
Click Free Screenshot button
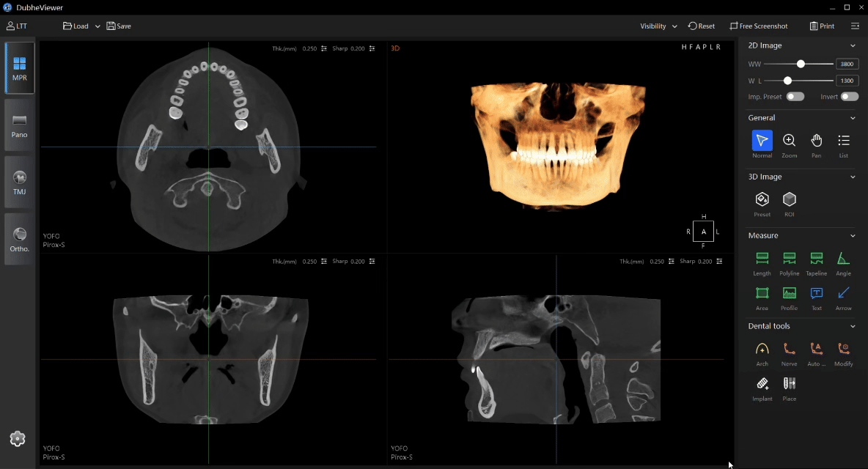(758, 26)
